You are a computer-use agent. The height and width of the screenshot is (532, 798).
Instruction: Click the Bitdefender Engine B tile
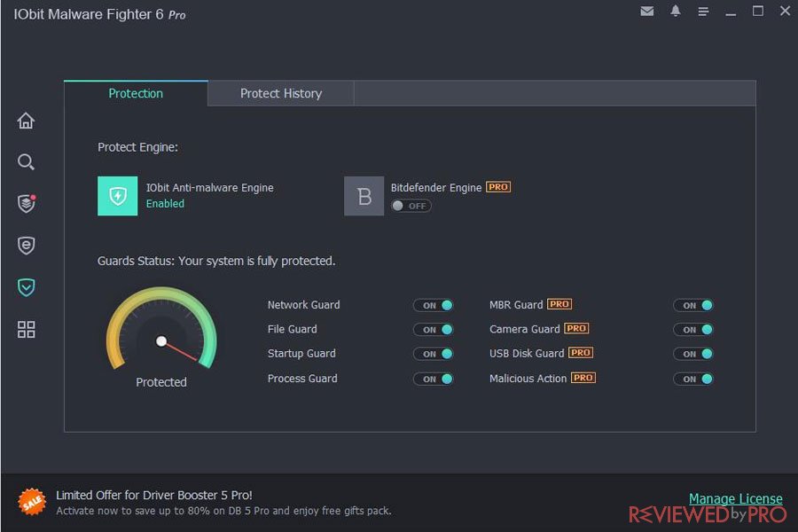tap(364, 196)
